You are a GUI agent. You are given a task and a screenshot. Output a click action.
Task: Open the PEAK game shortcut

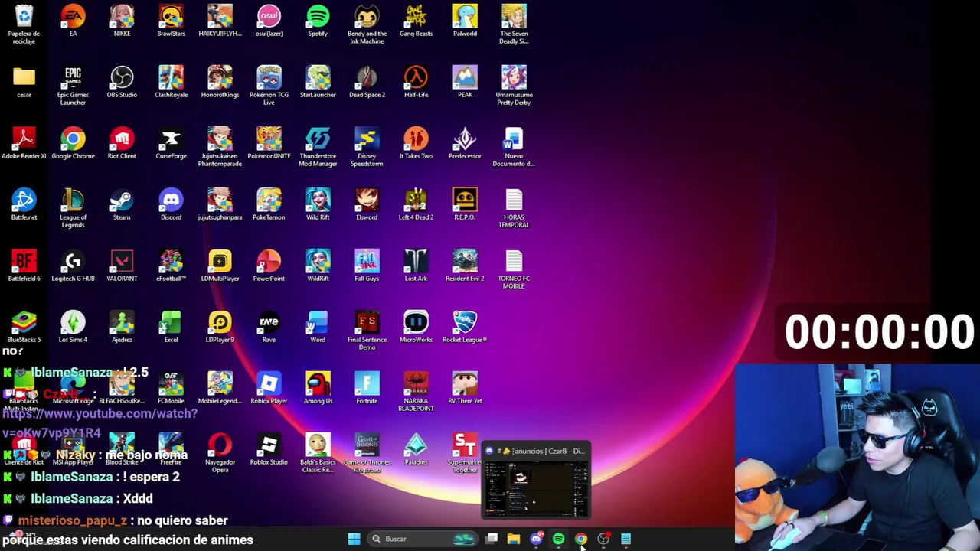coord(465,82)
